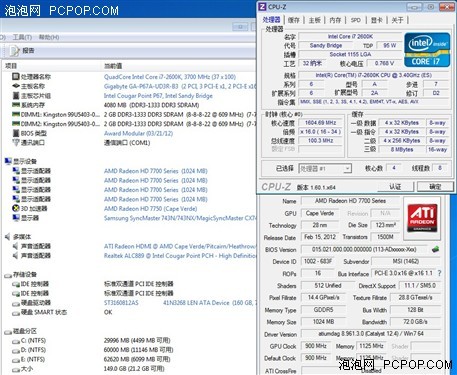Click the GPU-Z BIOS save chip icon
The width and height of the screenshot is (457, 375).
pos(435,249)
